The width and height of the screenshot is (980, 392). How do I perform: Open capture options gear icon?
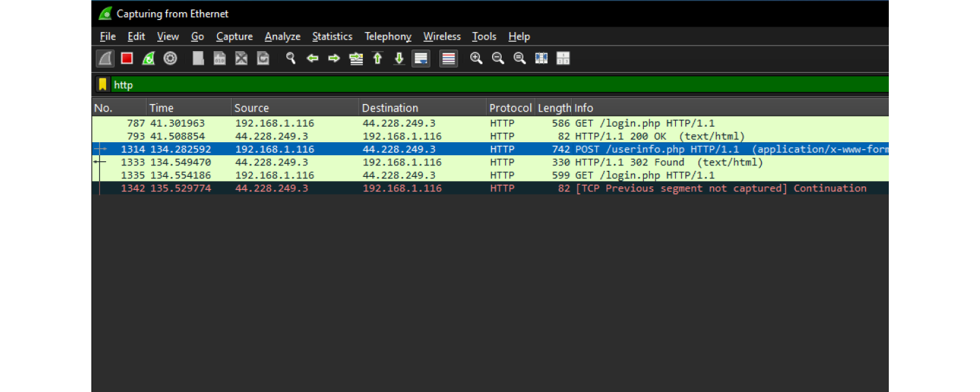pyautogui.click(x=170, y=59)
